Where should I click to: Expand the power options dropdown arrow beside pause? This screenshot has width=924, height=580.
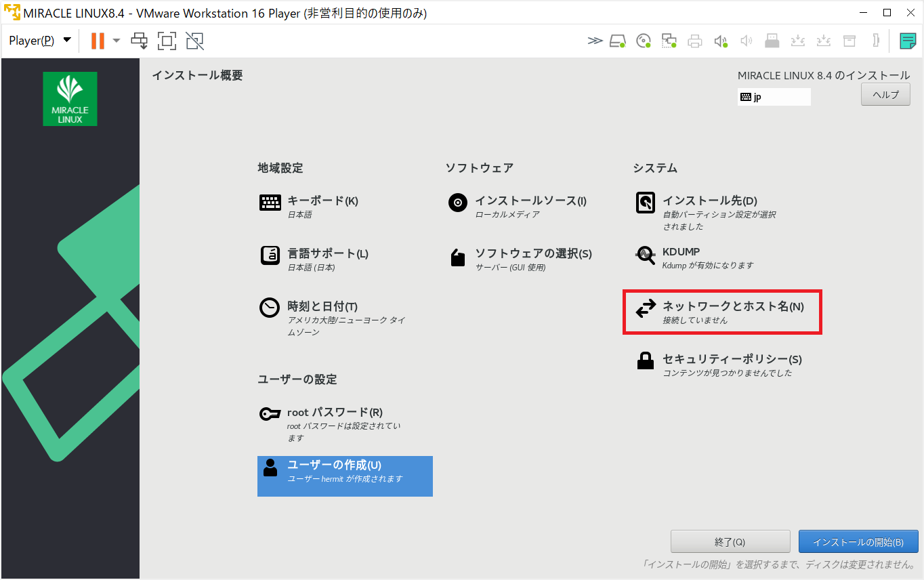[117, 41]
